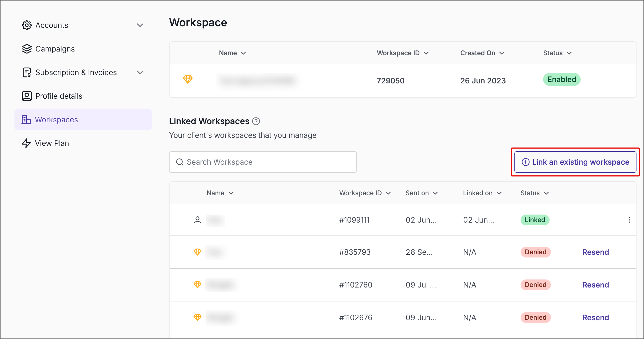Click the diamond icon on workspace #835793 row
This screenshot has height=339, width=644.
[197, 252]
